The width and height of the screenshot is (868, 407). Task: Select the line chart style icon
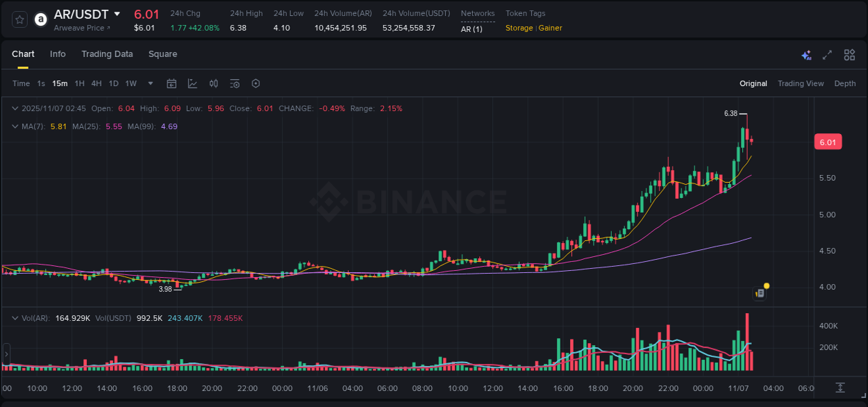coord(192,83)
